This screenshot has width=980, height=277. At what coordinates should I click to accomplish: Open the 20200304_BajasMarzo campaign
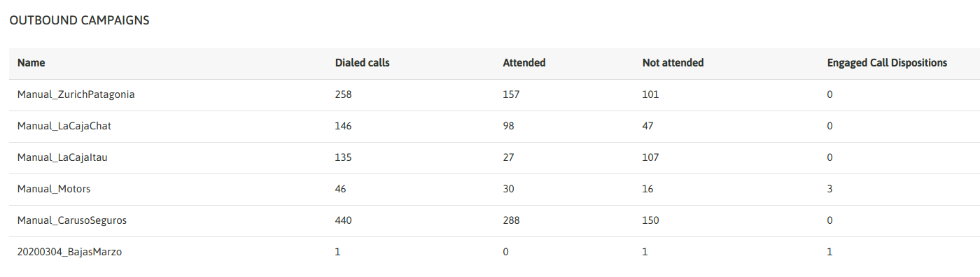69,252
